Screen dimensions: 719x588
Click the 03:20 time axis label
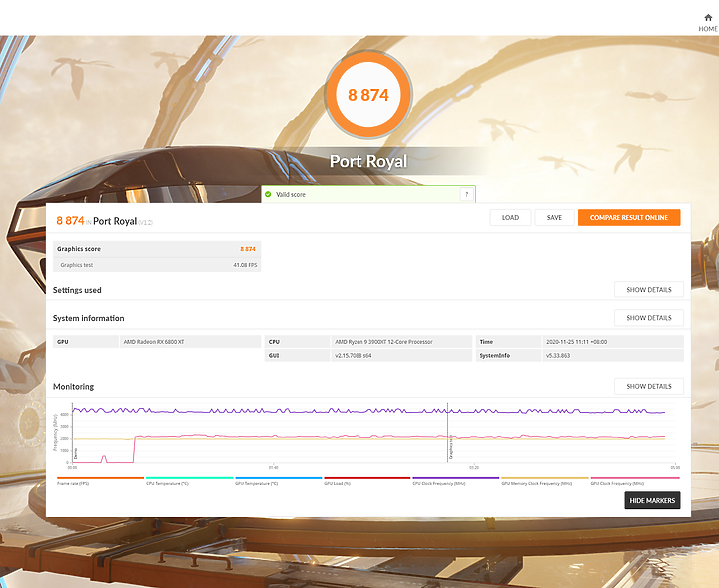pos(474,468)
